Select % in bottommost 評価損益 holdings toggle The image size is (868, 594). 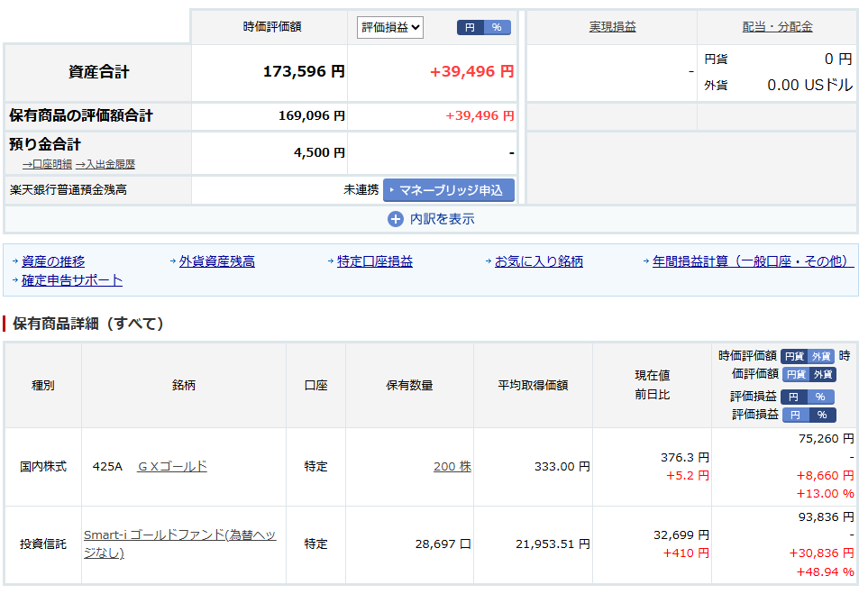(x=823, y=415)
